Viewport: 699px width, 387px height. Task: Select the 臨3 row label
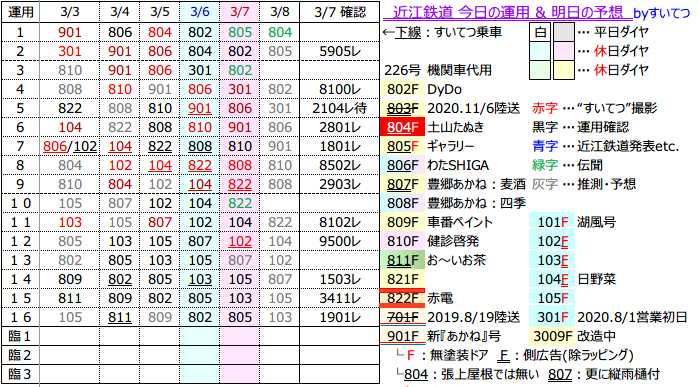(x=21, y=374)
